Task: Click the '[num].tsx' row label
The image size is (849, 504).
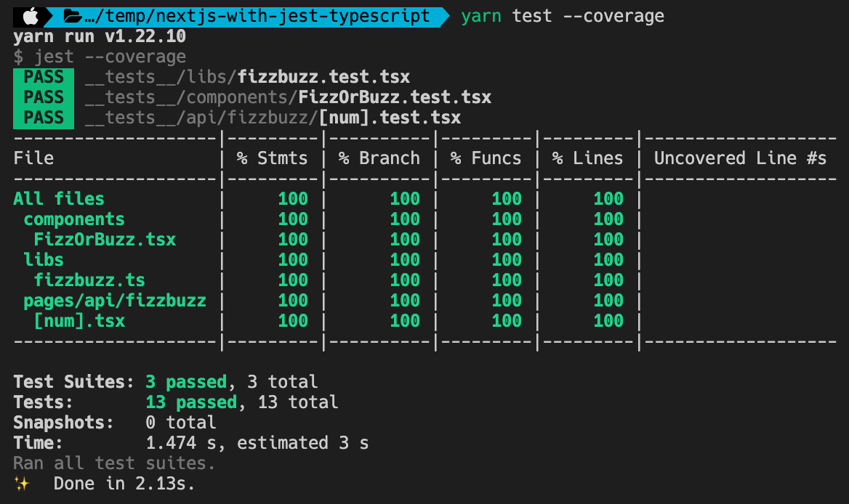Action: [x=80, y=321]
